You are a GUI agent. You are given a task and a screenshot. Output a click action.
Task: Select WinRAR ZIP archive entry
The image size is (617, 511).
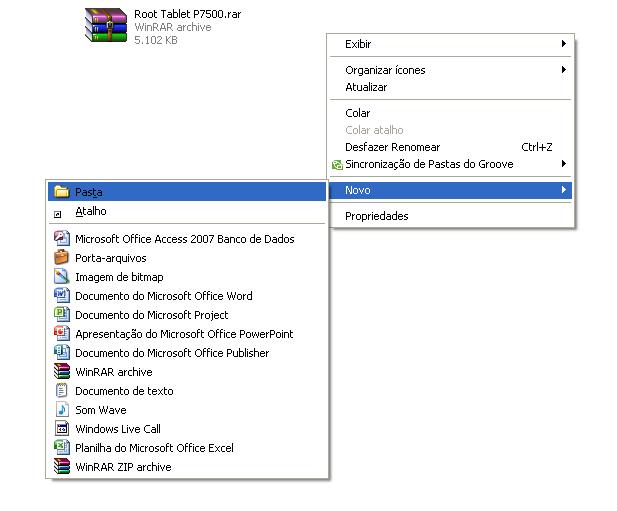pyautogui.click(x=187, y=467)
